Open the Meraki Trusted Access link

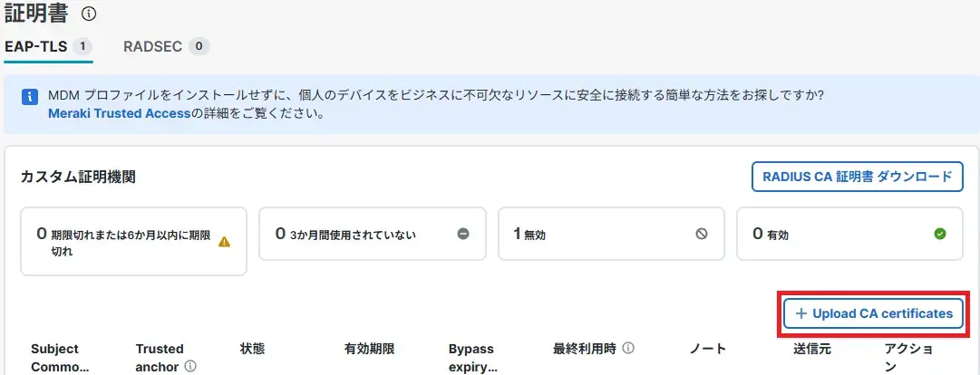pos(120,115)
